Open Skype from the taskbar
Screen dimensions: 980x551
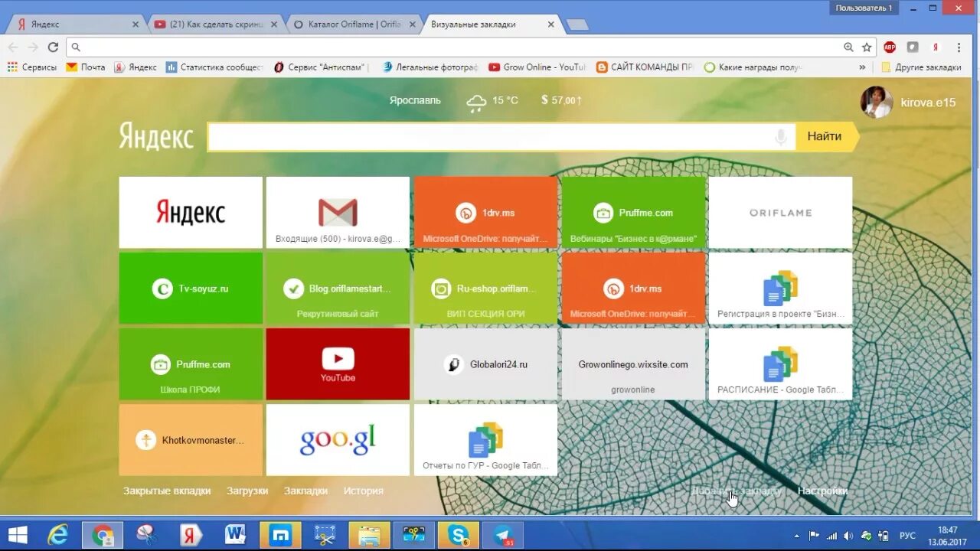click(x=459, y=536)
